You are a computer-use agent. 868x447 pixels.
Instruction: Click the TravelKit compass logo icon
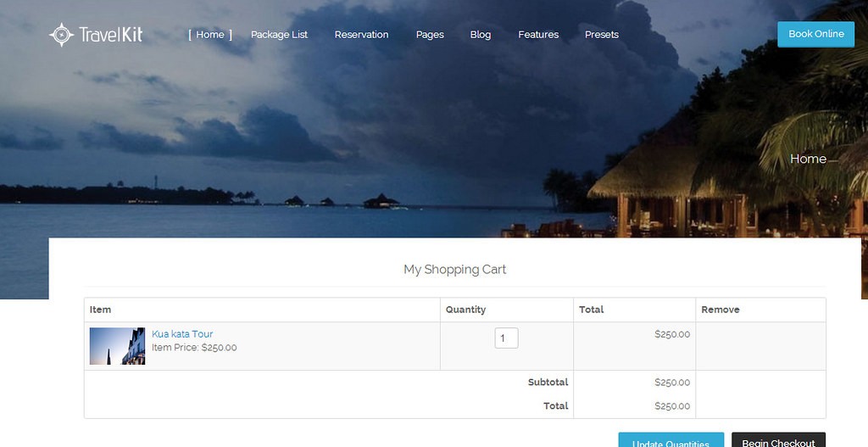point(61,35)
